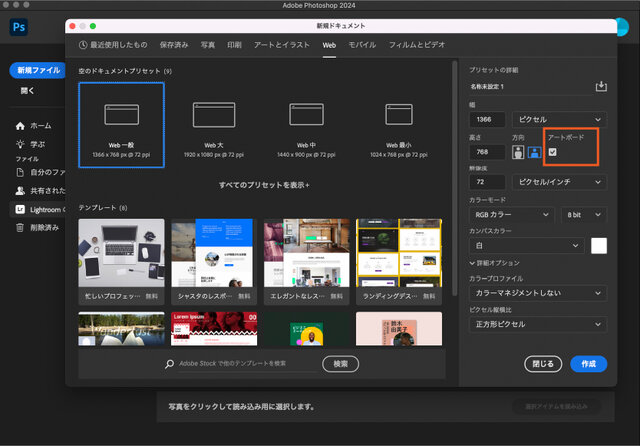Click the 閉じる close button
The image size is (640, 446).
pyautogui.click(x=543, y=364)
